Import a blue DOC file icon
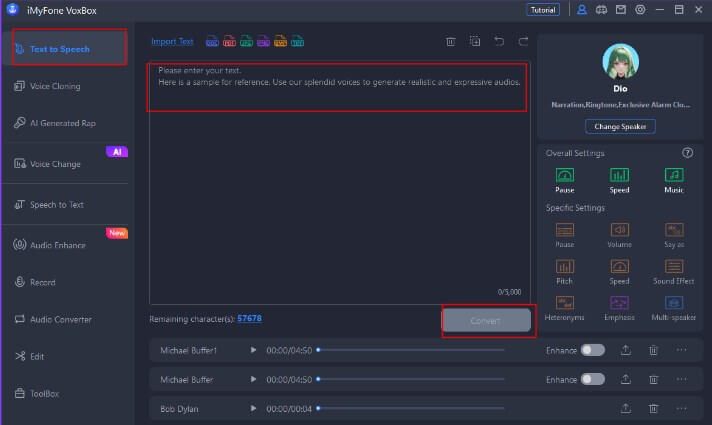712x425 pixels. [x=212, y=41]
